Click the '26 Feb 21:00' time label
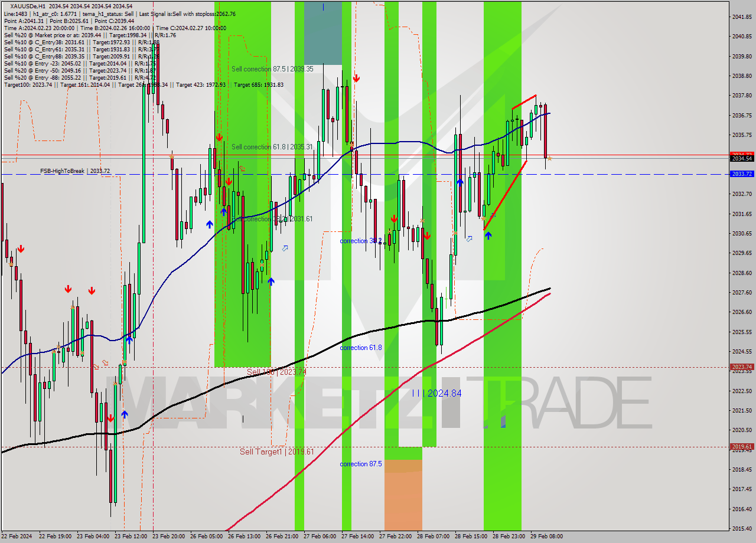This screenshot has height=543, width=756. (282, 537)
